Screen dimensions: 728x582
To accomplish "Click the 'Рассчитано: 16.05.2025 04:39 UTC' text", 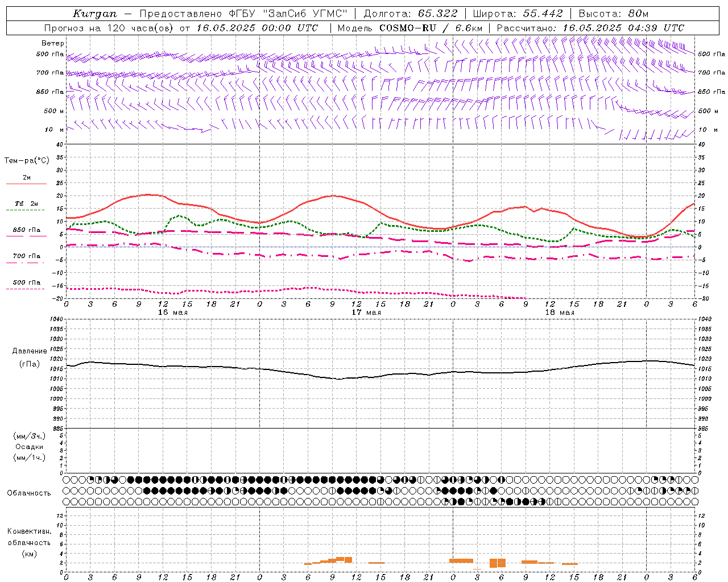I will pyautogui.click(x=590, y=28).
